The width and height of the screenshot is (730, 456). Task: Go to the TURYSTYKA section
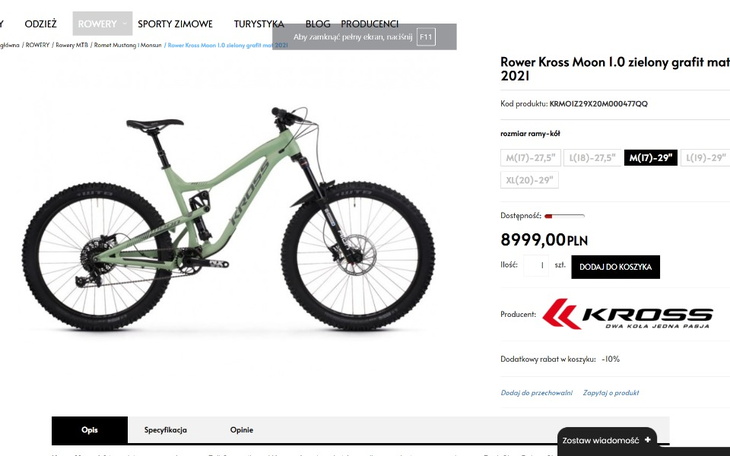pyautogui.click(x=259, y=24)
